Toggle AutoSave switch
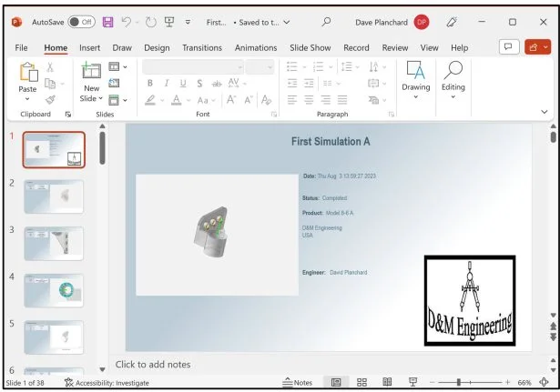Viewport: 560px width, 392px height. (x=81, y=22)
